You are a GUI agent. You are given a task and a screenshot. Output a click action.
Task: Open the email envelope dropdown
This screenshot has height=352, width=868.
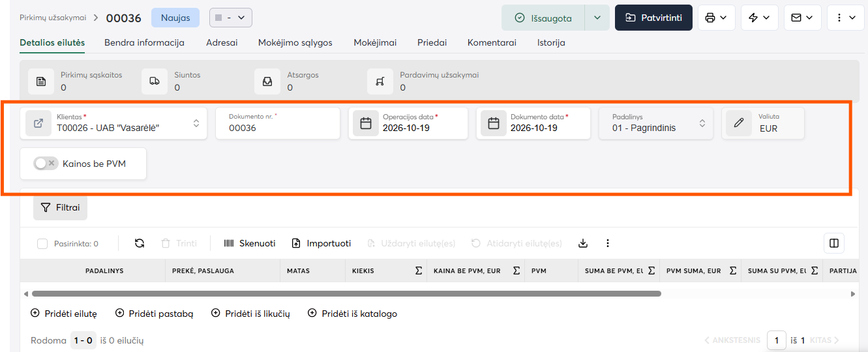(x=803, y=18)
